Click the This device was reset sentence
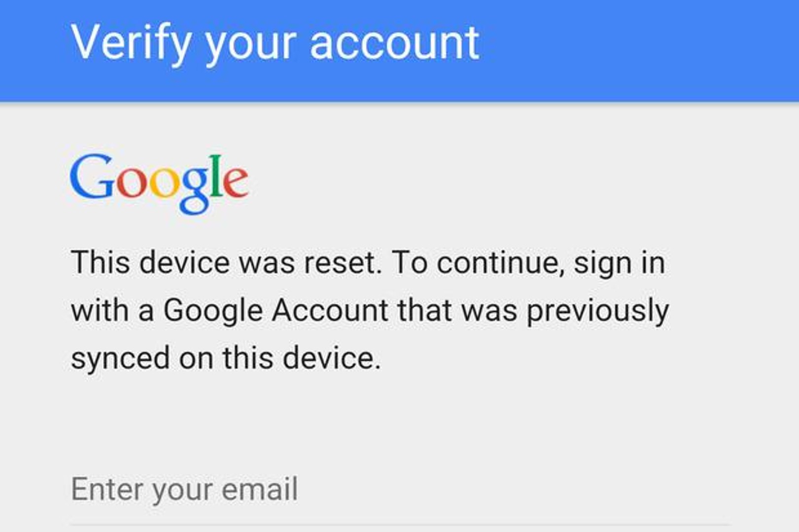This screenshot has height=532, width=799. point(227,263)
